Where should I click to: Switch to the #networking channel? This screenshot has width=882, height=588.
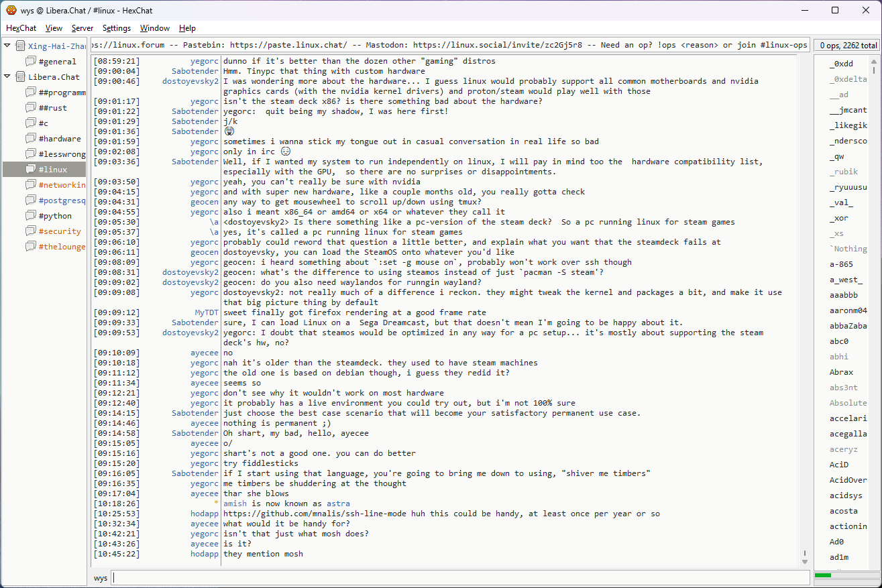pos(62,185)
